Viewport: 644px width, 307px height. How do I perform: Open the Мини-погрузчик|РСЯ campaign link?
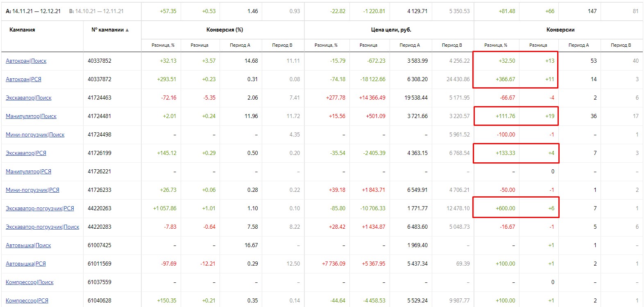[32, 190]
